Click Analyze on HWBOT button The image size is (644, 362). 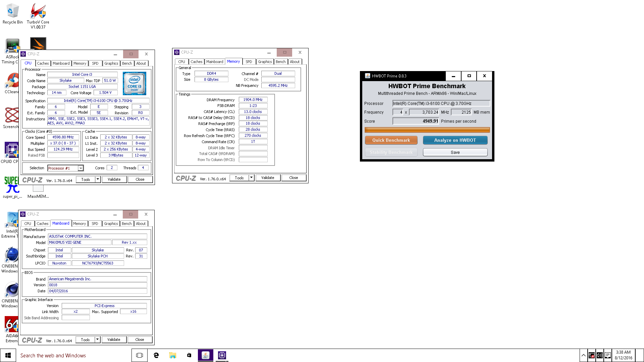(x=455, y=140)
